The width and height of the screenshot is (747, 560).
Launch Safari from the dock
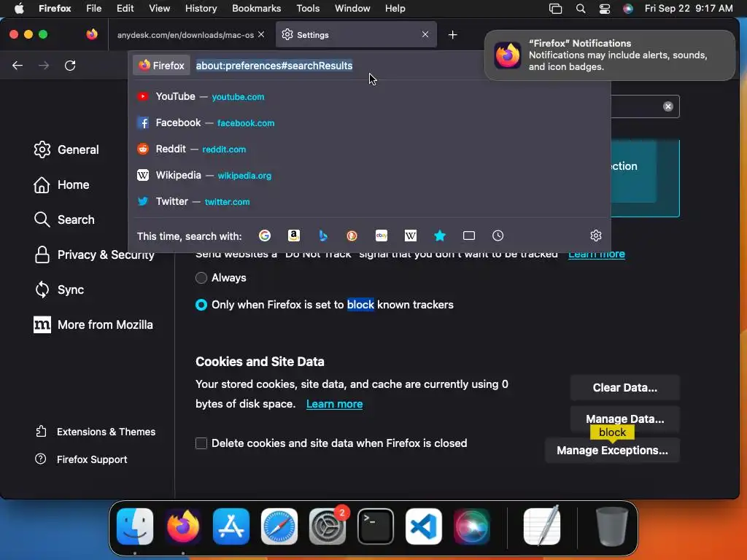[279, 526]
